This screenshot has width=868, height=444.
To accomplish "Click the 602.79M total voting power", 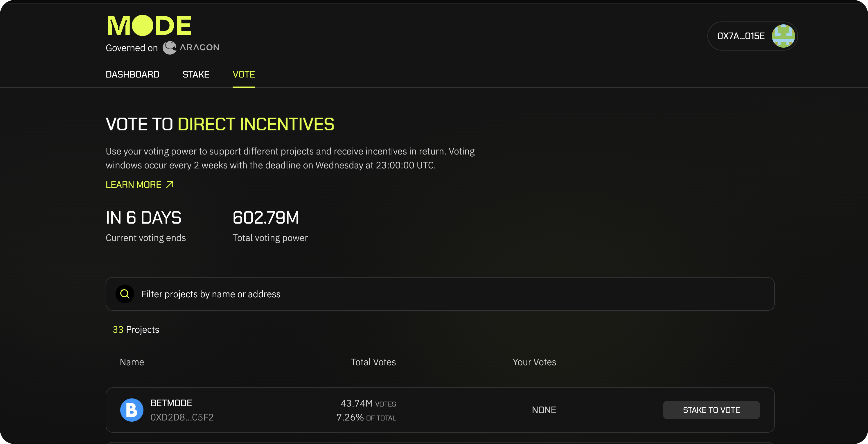I will coord(265,217).
